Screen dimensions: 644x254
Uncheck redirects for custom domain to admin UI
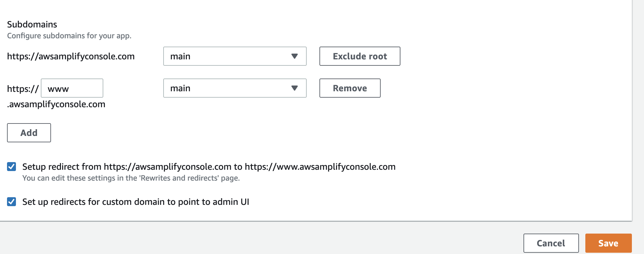pyautogui.click(x=11, y=202)
